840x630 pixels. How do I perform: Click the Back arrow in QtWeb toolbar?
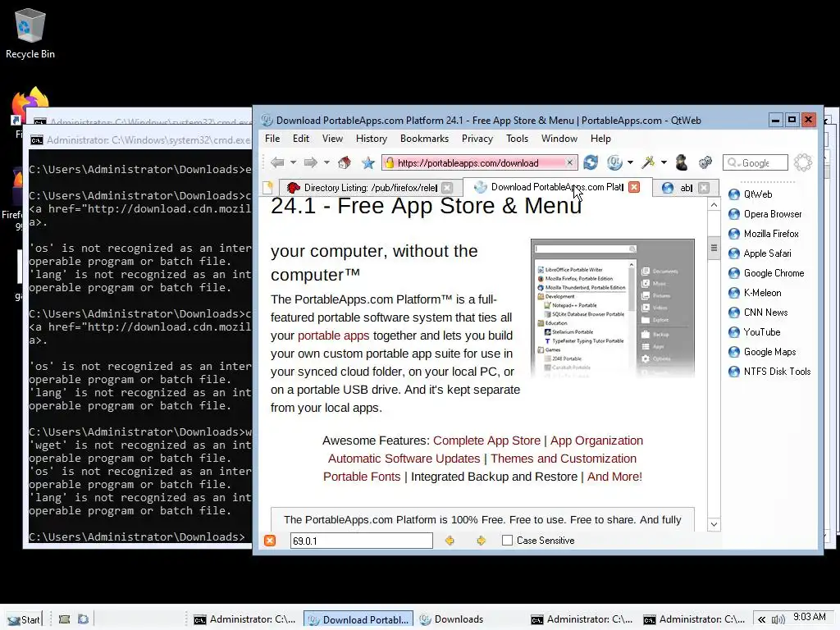point(277,162)
